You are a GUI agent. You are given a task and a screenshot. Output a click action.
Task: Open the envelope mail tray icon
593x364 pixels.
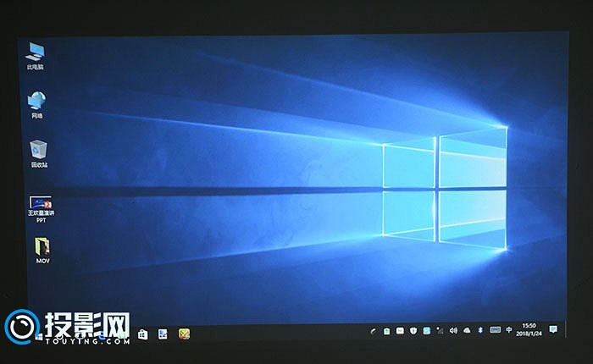[x=400, y=331]
